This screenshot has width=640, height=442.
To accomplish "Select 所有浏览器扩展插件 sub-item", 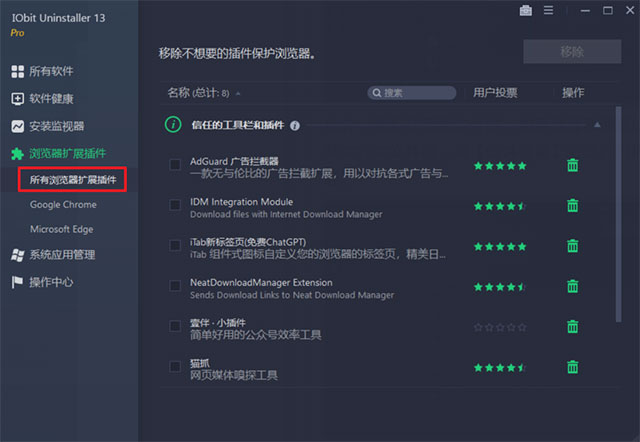I will (73, 180).
